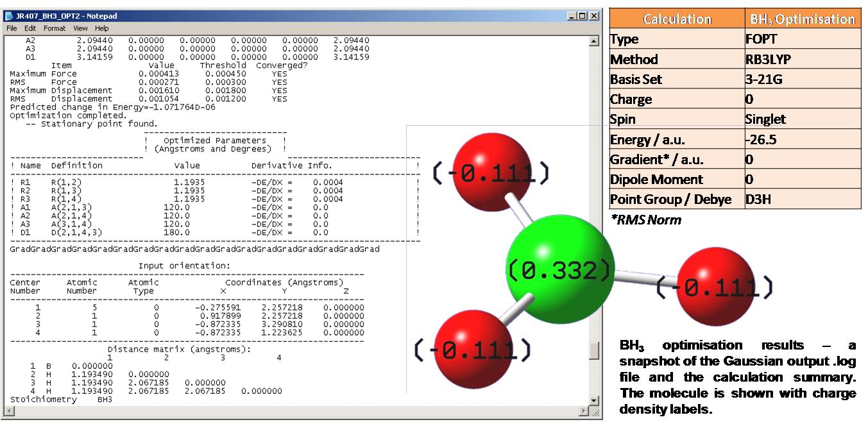This screenshot has height=422, width=868.
Task: Click the 180.0 dihedral value
Action: coord(176,232)
